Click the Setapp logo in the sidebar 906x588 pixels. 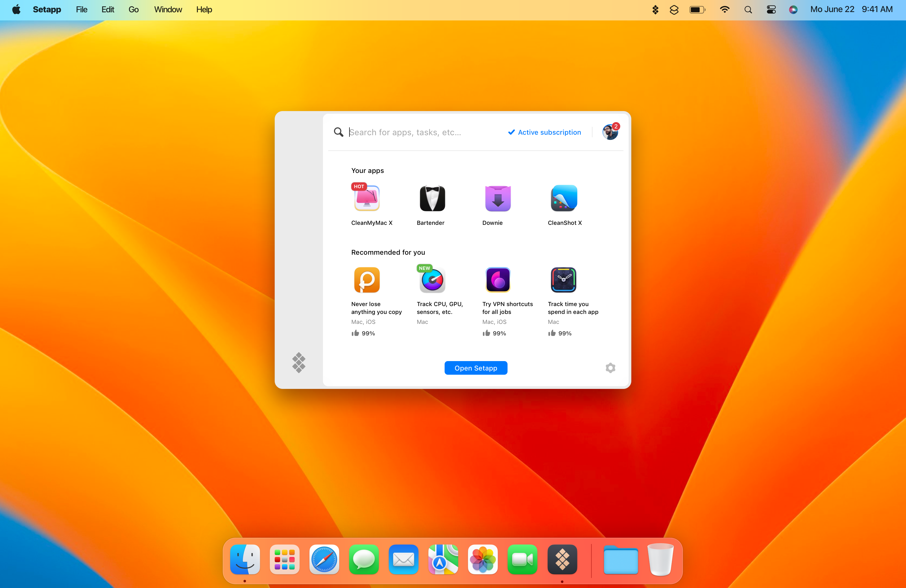coord(299,362)
